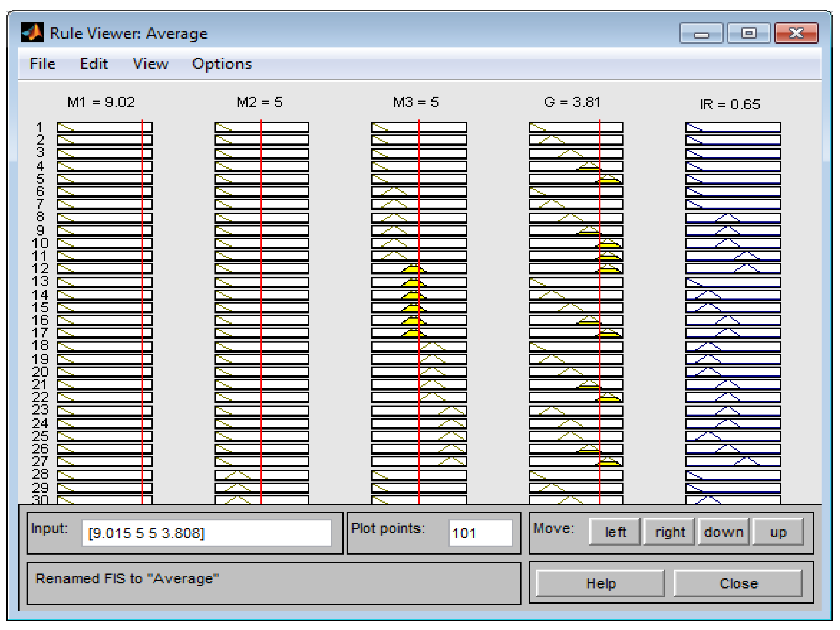Screen dimensions: 840x630
Task: Click rule 18 M3 membership plot
Action: click(x=419, y=347)
